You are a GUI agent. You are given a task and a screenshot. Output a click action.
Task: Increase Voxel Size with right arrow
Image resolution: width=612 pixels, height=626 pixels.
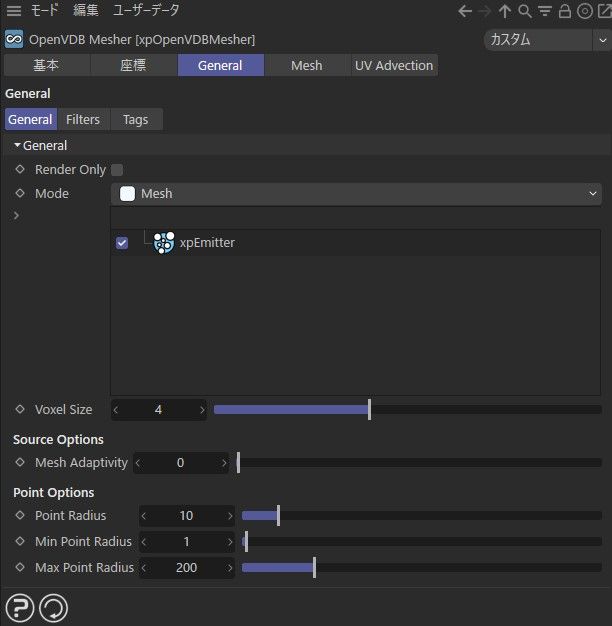202,410
